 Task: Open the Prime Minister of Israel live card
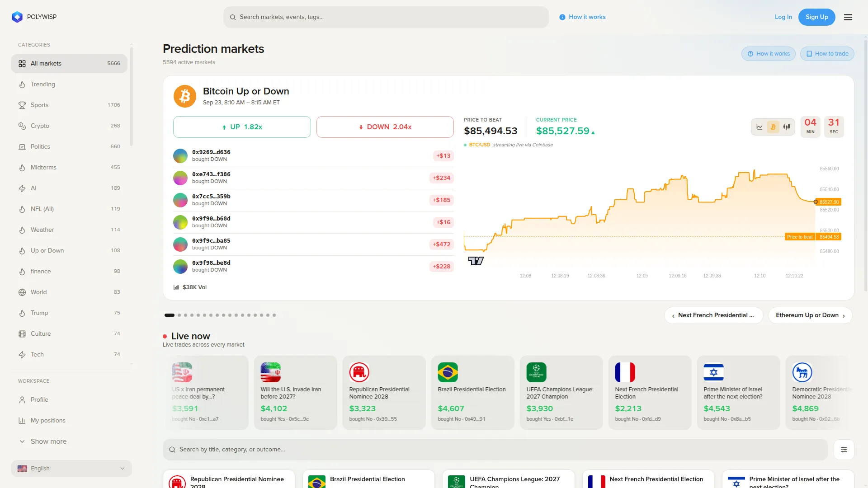pyautogui.click(x=739, y=393)
